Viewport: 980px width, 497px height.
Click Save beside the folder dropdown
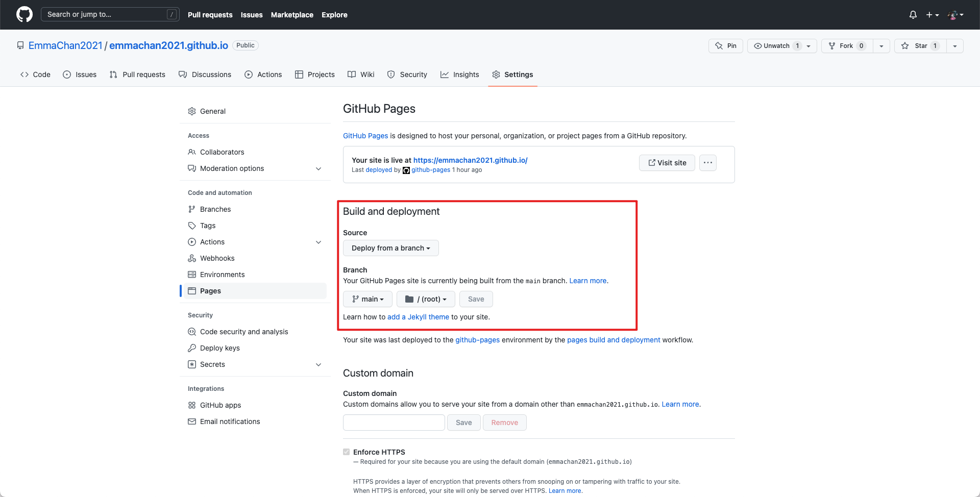(x=476, y=299)
